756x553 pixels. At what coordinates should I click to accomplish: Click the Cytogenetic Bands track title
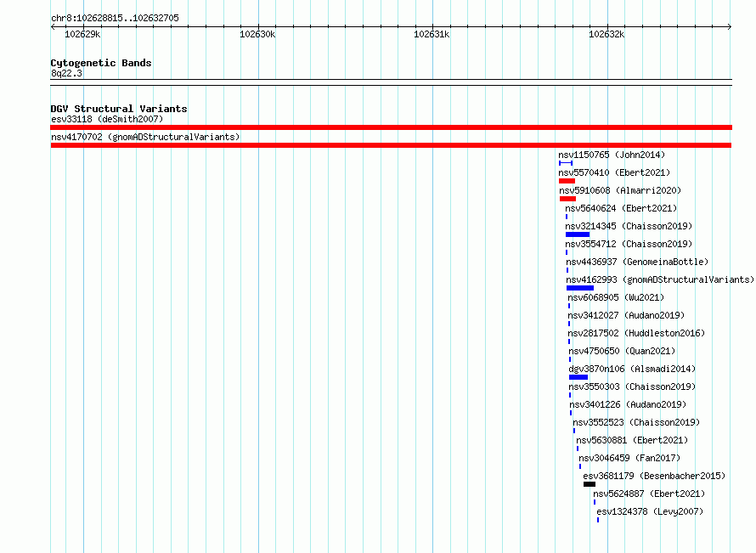101,63
